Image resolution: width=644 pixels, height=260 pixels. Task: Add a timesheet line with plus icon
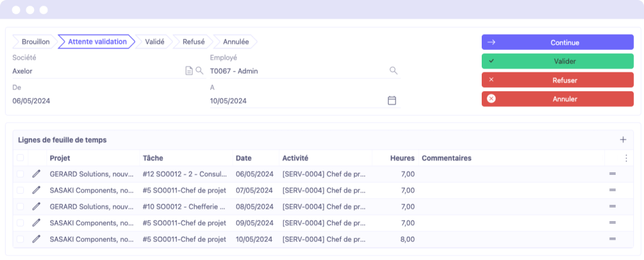click(623, 140)
